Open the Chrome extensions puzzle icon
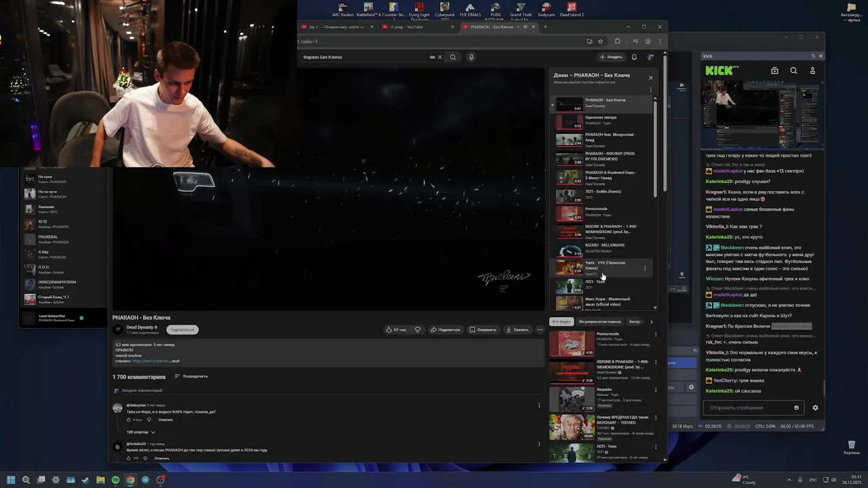 coord(617,41)
